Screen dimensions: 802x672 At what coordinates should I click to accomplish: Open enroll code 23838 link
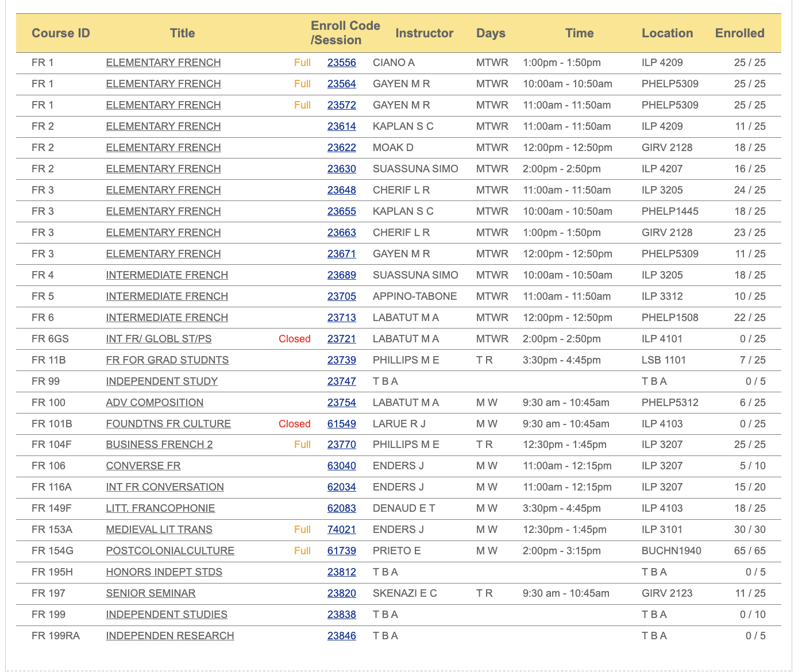point(341,615)
